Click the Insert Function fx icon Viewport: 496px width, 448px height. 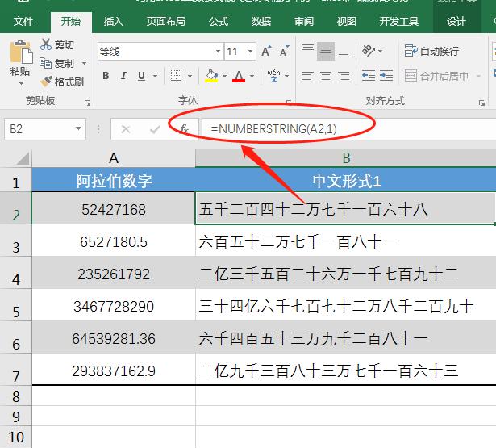[184, 129]
